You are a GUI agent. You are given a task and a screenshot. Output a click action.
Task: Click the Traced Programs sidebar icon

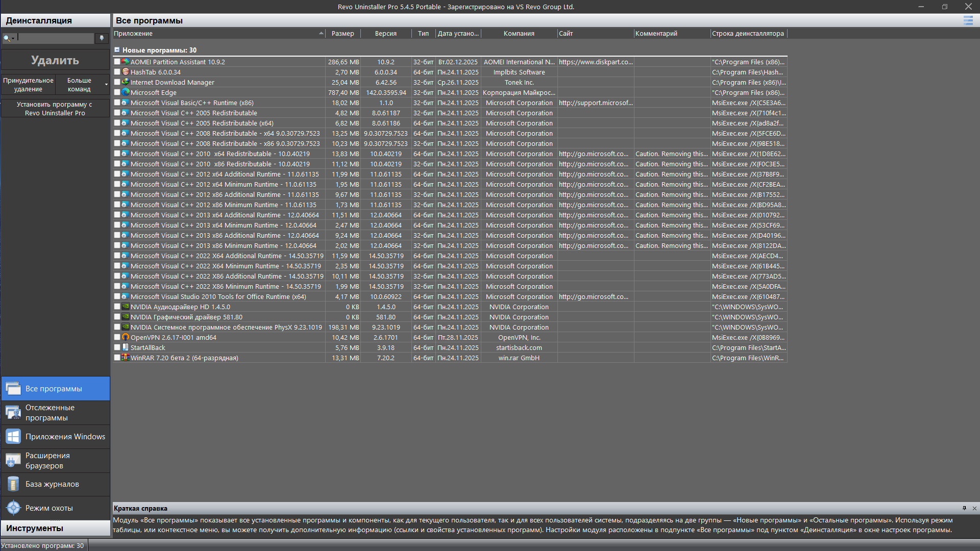(x=13, y=413)
